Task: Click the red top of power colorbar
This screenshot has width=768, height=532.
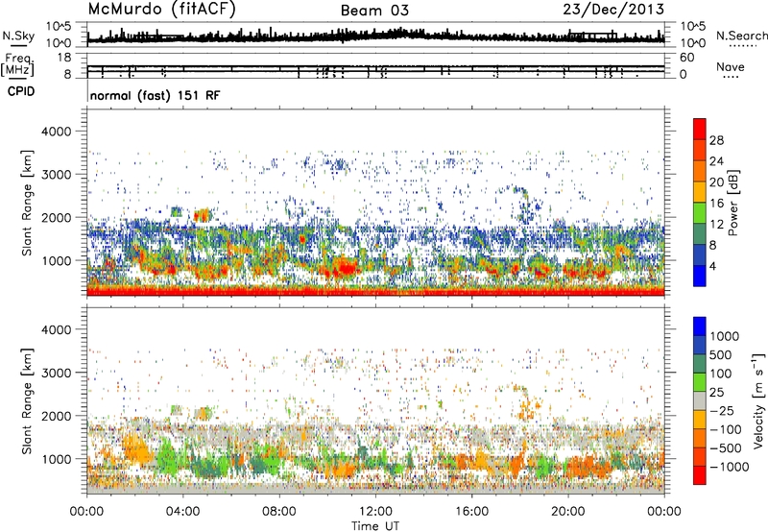Action: point(700,127)
